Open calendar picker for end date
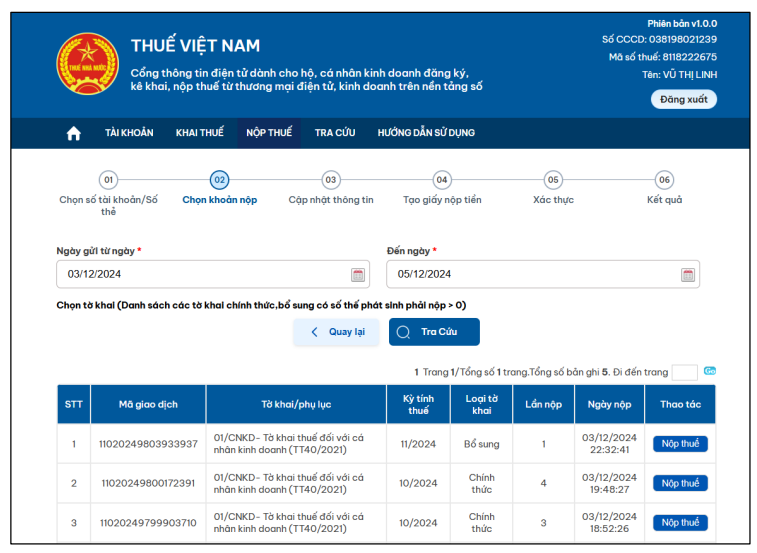The image size is (757, 553). tap(688, 275)
